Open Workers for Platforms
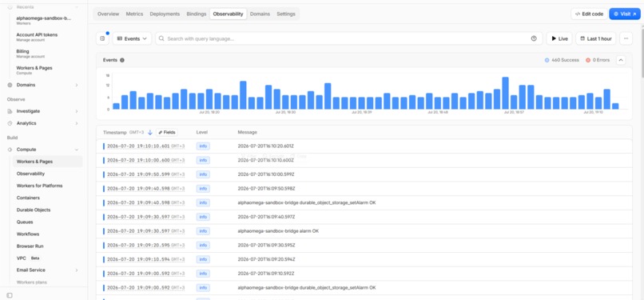The height and width of the screenshot is (300, 644). pos(39,186)
